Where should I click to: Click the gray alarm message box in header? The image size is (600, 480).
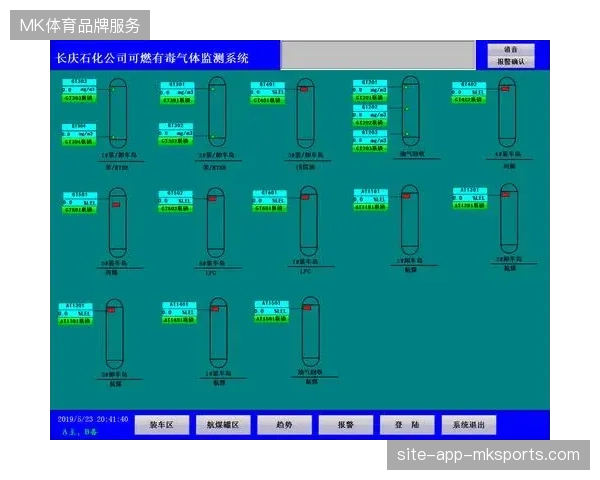click(x=378, y=55)
